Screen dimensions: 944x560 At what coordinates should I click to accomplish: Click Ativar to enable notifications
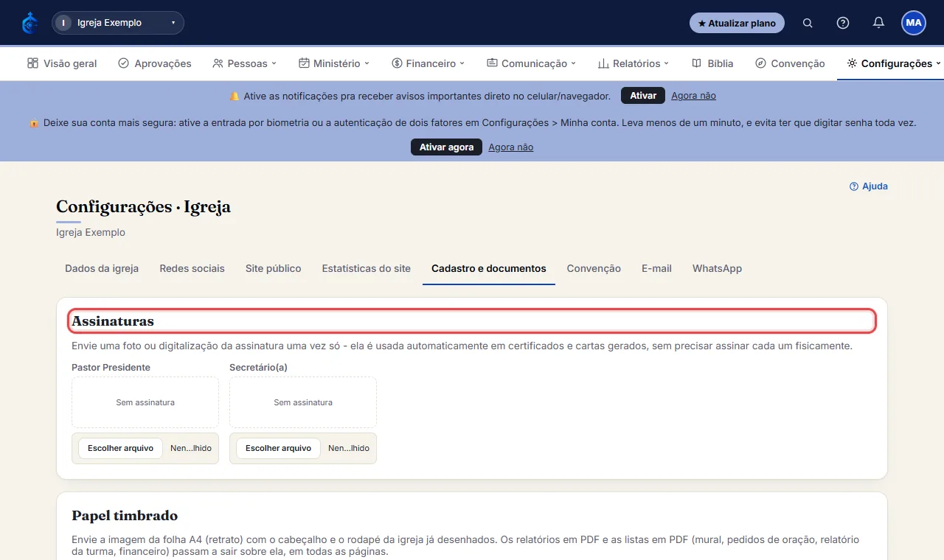(643, 96)
